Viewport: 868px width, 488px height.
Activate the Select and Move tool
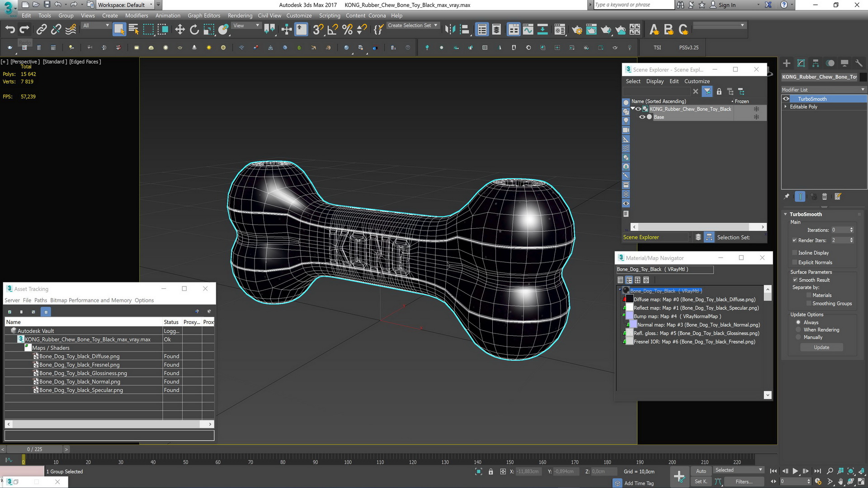click(x=180, y=30)
